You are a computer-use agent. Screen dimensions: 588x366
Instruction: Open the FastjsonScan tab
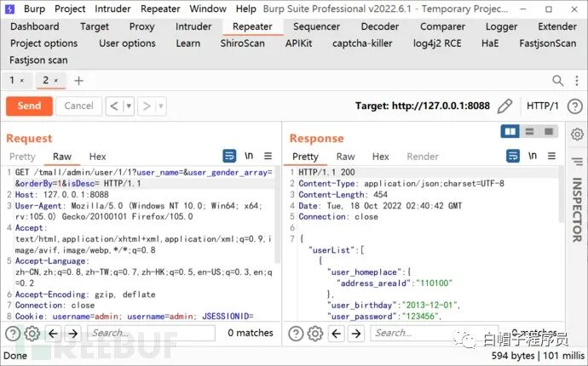click(x=547, y=43)
